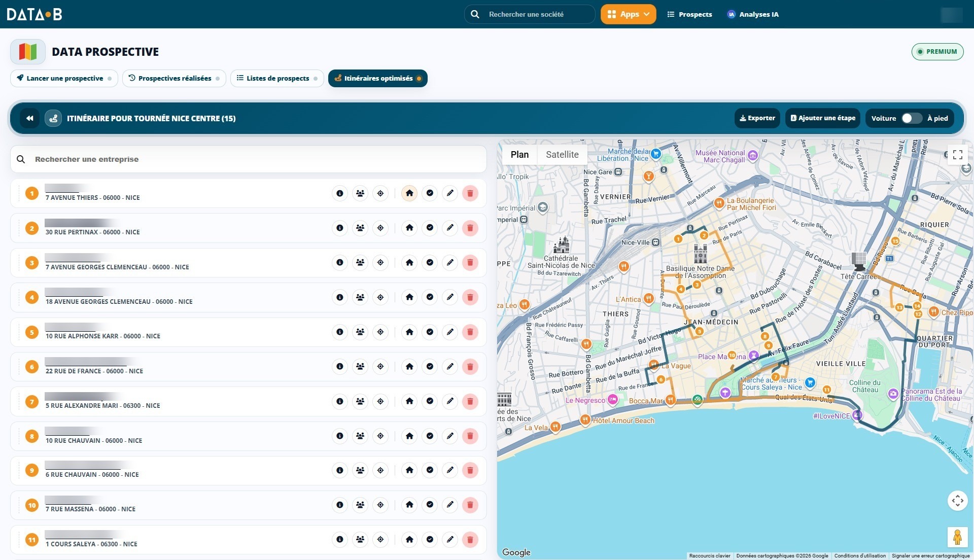Switch map to Satellite view
This screenshot has height=560, width=974.
pos(562,155)
